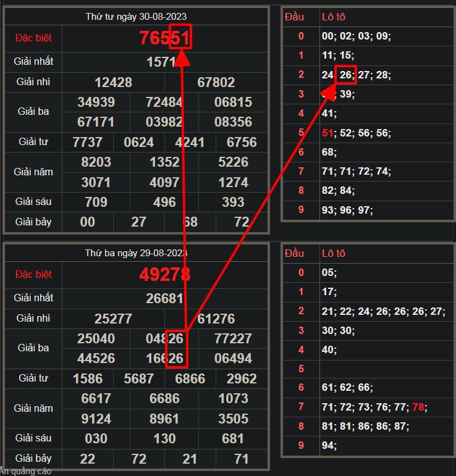This screenshot has width=456, height=476.
Task: Select Giải năm number 8961
Action: (x=164, y=419)
